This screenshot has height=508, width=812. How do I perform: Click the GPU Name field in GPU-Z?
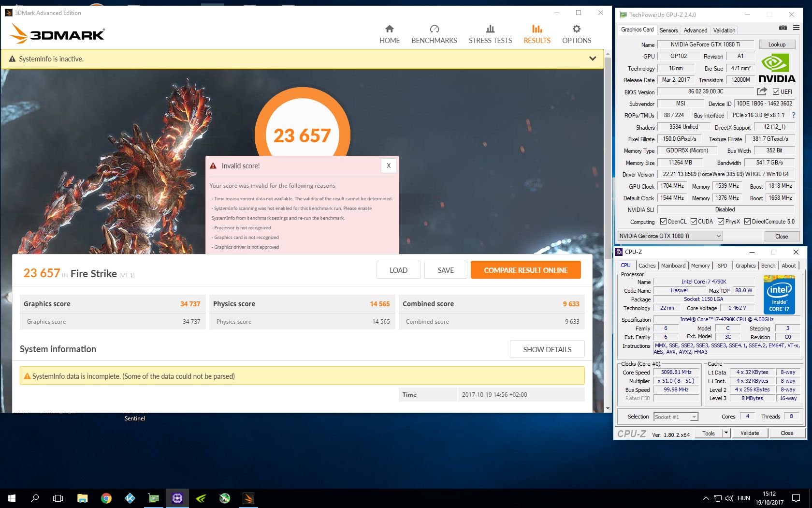point(706,45)
